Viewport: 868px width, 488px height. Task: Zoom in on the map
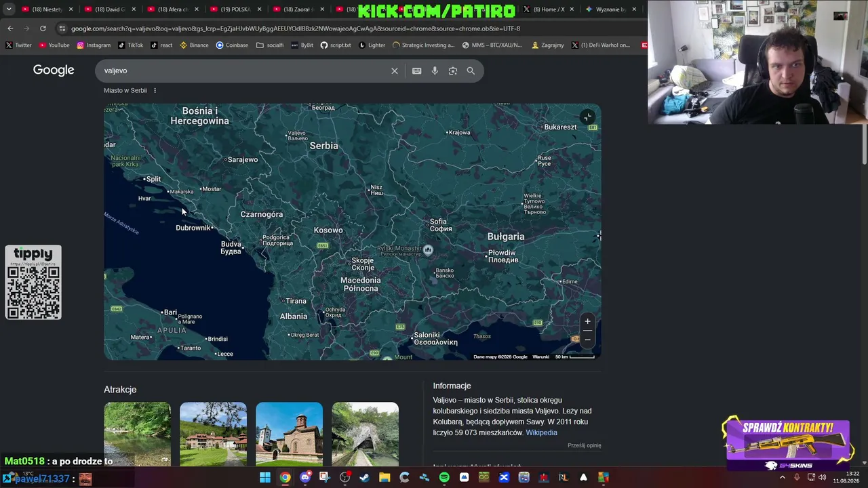click(588, 321)
